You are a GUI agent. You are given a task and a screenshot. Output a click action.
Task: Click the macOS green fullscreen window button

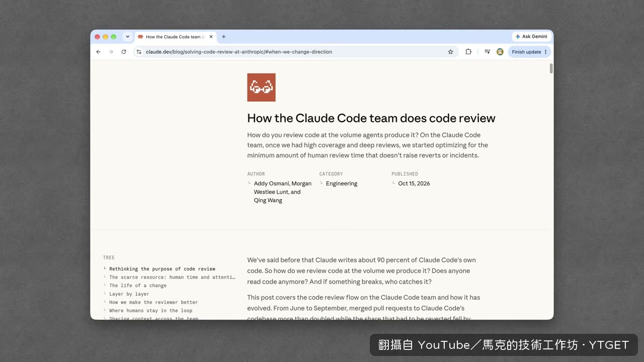click(x=113, y=37)
